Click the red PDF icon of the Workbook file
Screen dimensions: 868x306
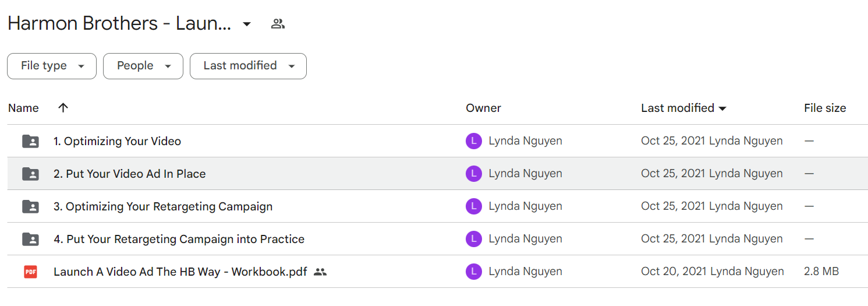coord(30,272)
